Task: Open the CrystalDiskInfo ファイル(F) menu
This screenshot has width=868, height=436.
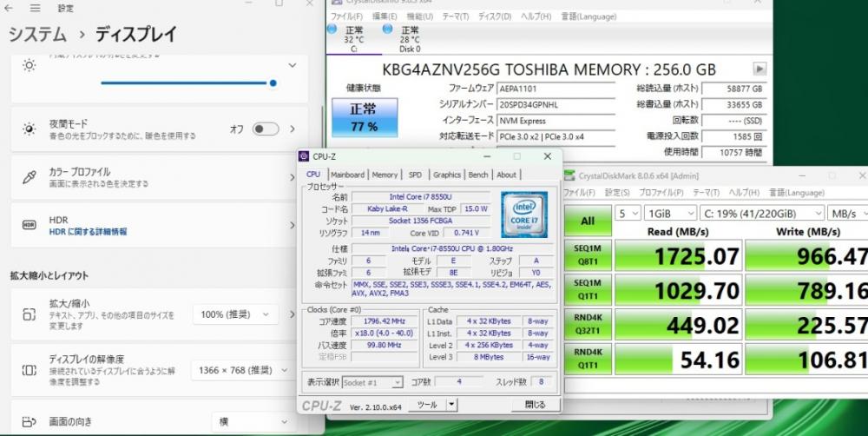Action: point(346,17)
